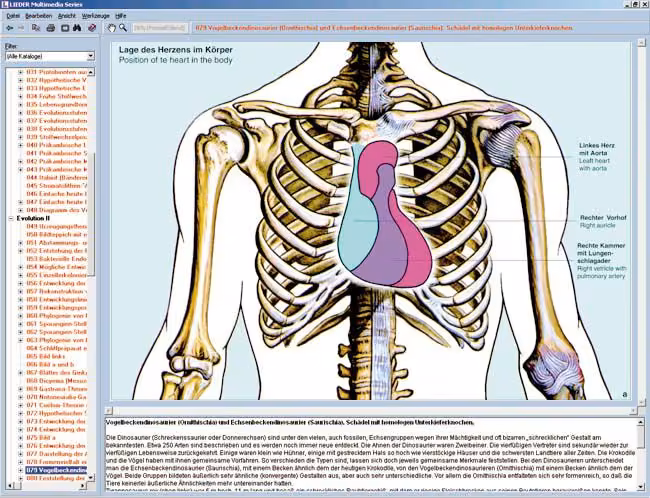Viewport: 650px width, 498px height.
Task: Expand tree item 034 Frühe Stoffwechsel
Action: pos(20,96)
